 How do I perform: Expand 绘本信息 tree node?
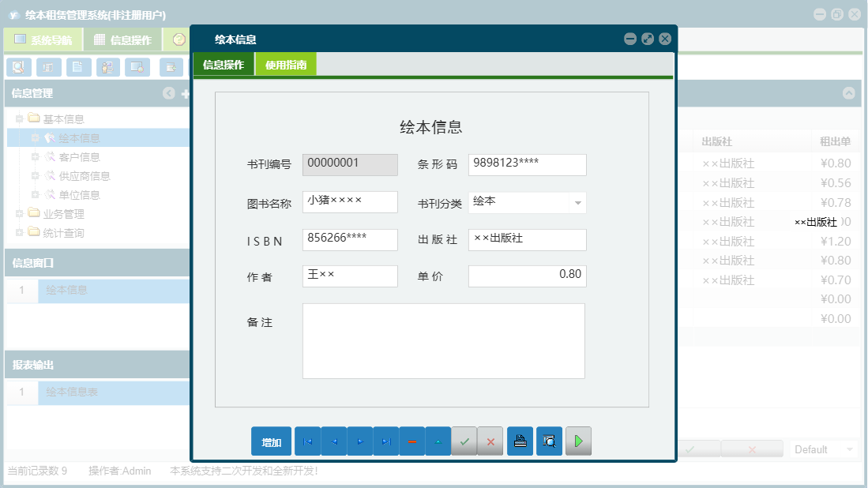coord(35,137)
